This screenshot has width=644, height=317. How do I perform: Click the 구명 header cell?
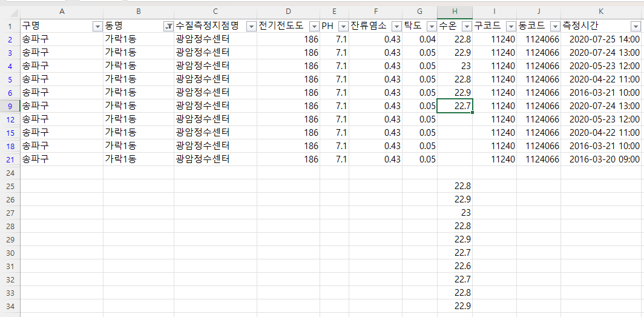pos(62,26)
